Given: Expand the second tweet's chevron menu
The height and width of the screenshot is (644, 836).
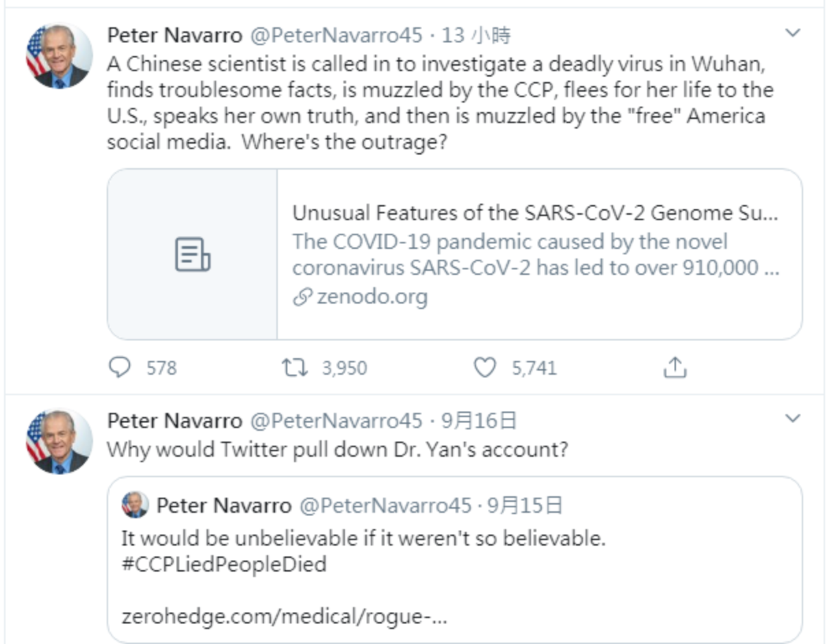Looking at the screenshot, I should 792,418.
